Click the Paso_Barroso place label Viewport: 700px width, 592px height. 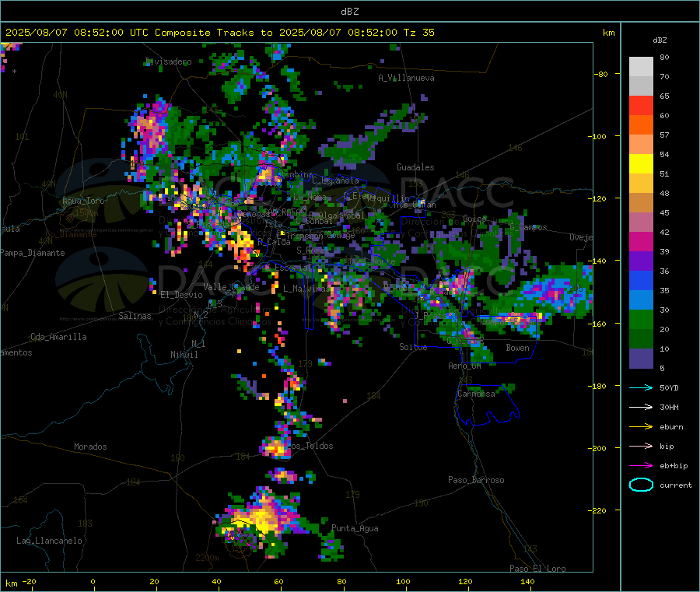click(476, 480)
